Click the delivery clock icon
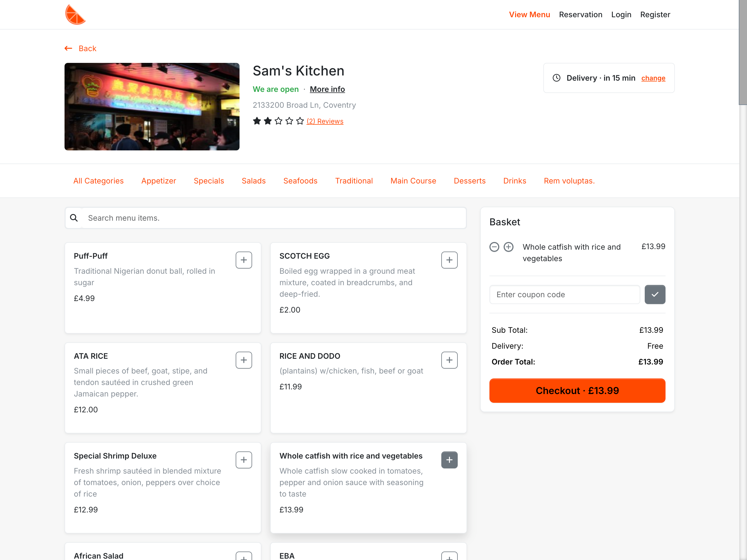This screenshot has width=747, height=560. point(556,78)
